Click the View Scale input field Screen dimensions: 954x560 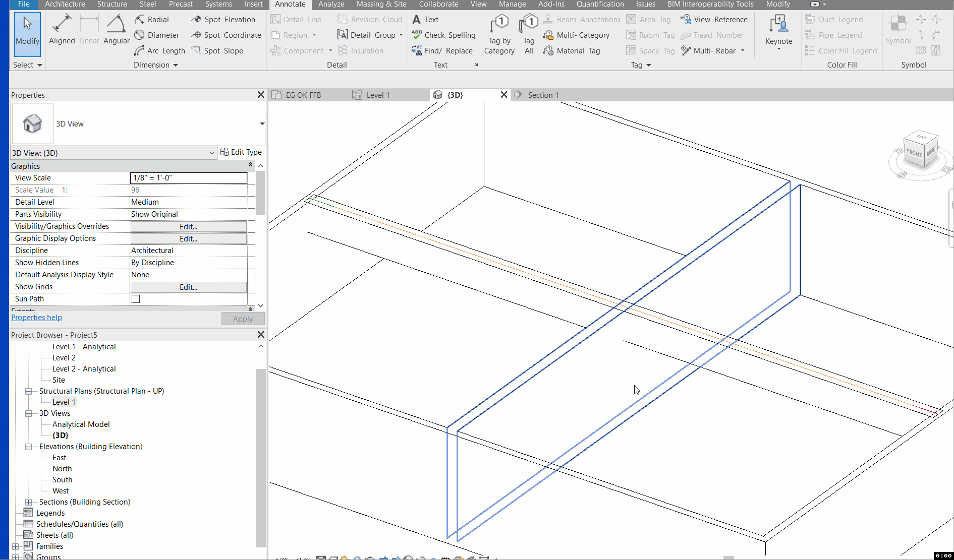[x=188, y=177]
